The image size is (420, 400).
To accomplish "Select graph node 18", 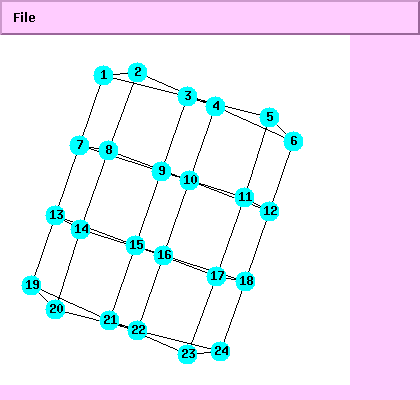I will click(246, 281).
